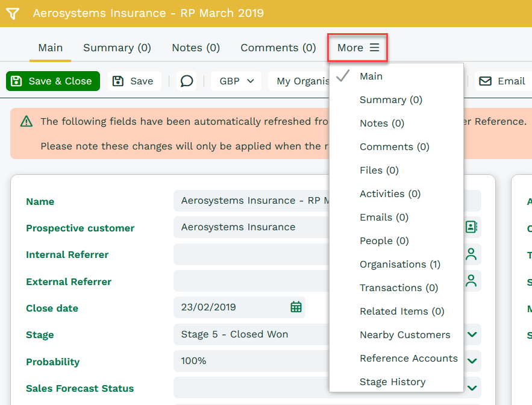Select Files (0) from More menu
532x405 pixels.
tap(379, 170)
